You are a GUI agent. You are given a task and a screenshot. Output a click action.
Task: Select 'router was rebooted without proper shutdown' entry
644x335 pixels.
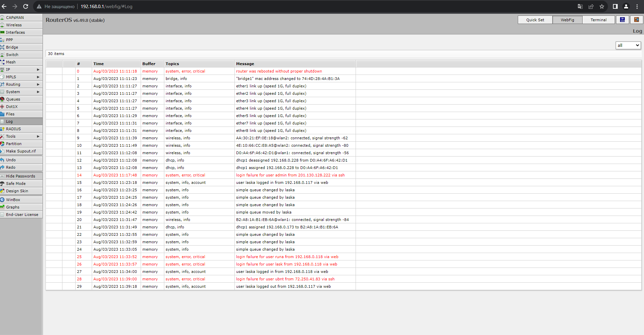[x=279, y=71]
